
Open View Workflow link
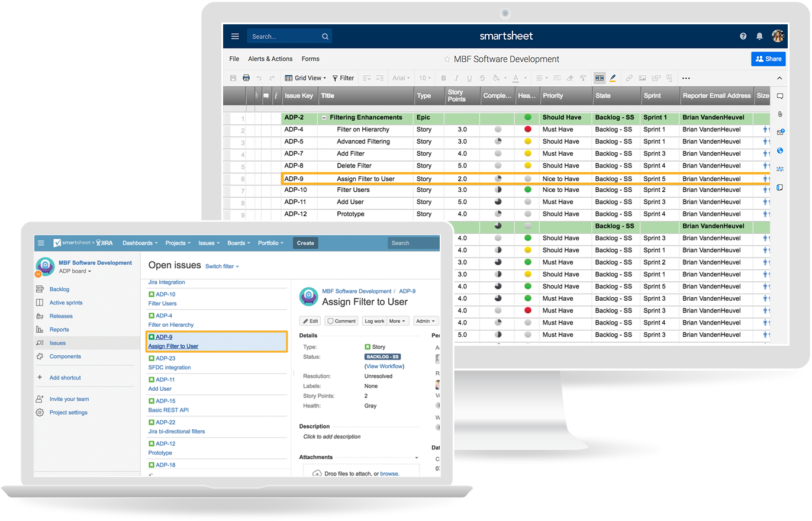(385, 366)
